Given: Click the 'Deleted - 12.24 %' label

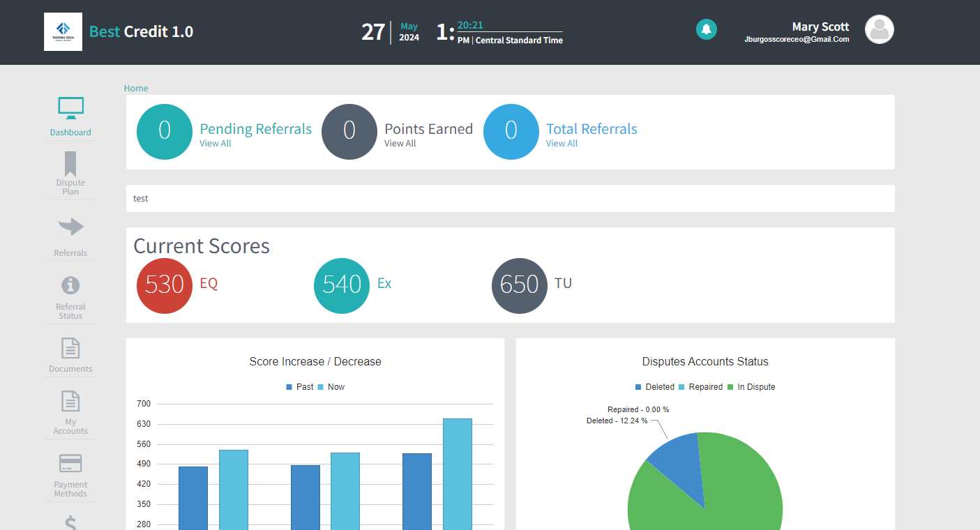Looking at the screenshot, I should (x=617, y=421).
